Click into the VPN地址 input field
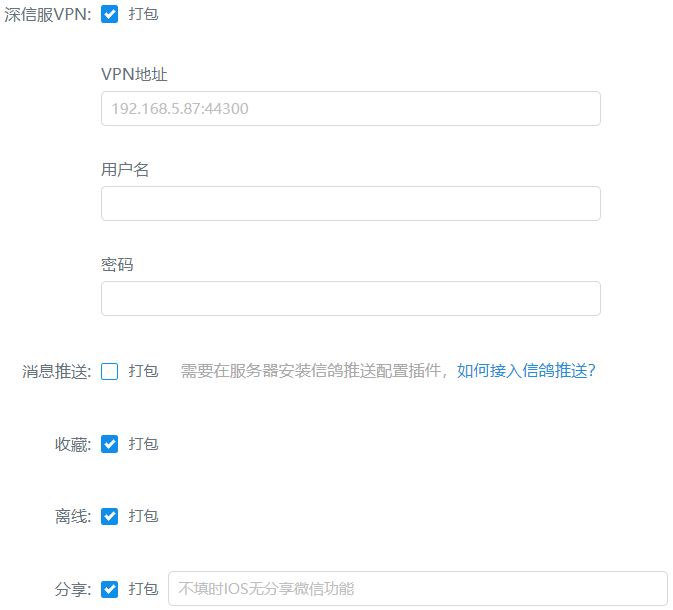Screen dimensions: 673x610 click(350, 109)
